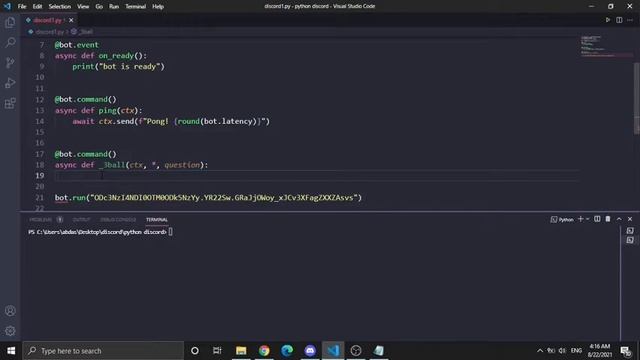Screen dimensions: 640x360
Task: Open the Accounts menu icon
Action: coord(10,311)
